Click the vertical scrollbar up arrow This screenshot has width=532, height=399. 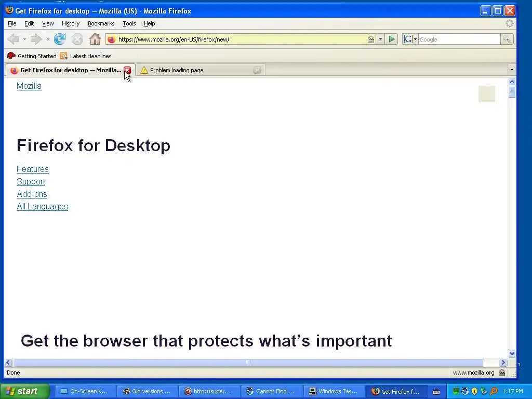click(512, 82)
